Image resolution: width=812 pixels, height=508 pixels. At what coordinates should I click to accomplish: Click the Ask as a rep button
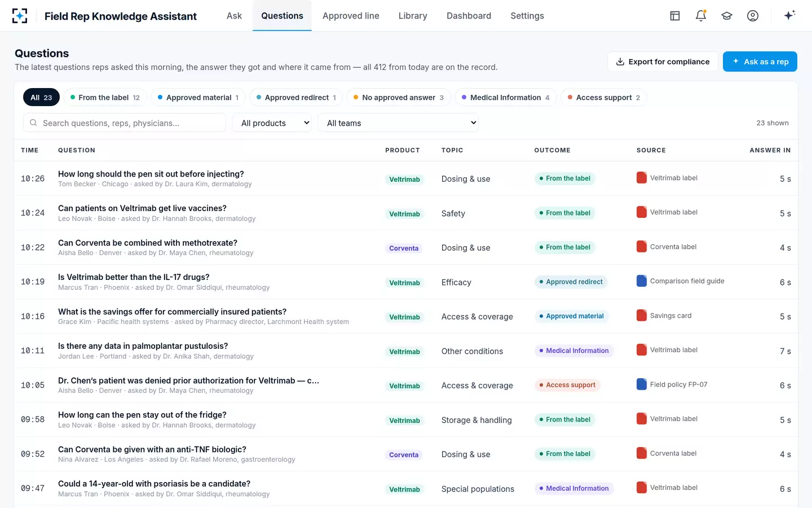pyautogui.click(x=760, y=62)
